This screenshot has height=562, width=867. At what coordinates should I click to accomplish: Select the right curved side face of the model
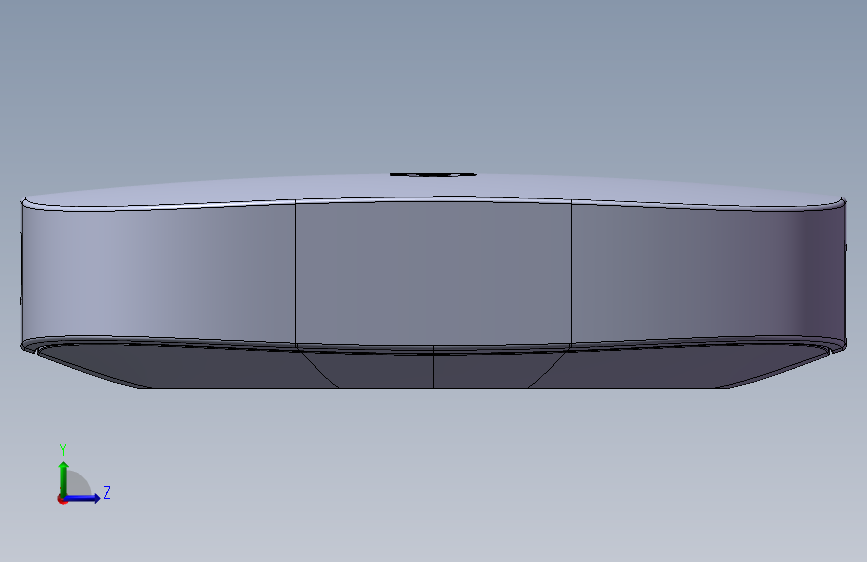708,273
